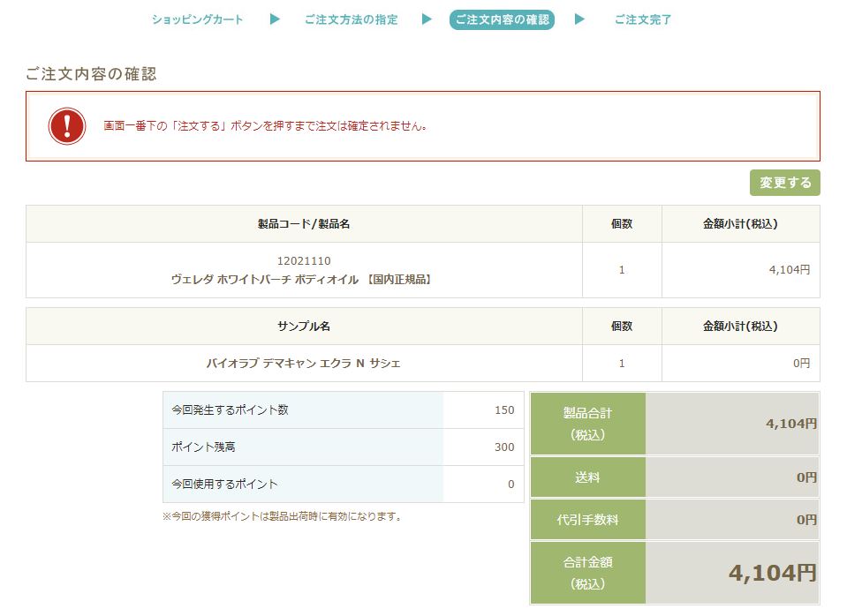
Task: Click the 送料 amount 0円
Action: [x=806, y=477]
